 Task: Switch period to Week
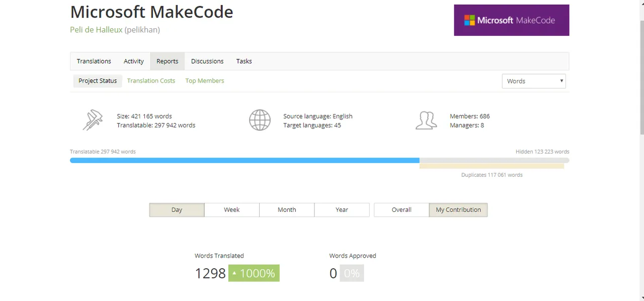(232, 210)
